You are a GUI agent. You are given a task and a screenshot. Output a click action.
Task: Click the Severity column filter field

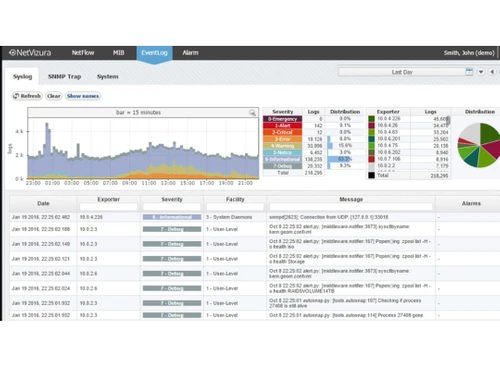pos(172,207)
